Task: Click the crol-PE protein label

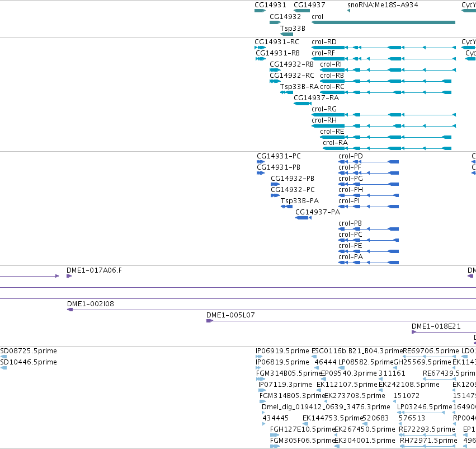Action: (x=350, y=245)
